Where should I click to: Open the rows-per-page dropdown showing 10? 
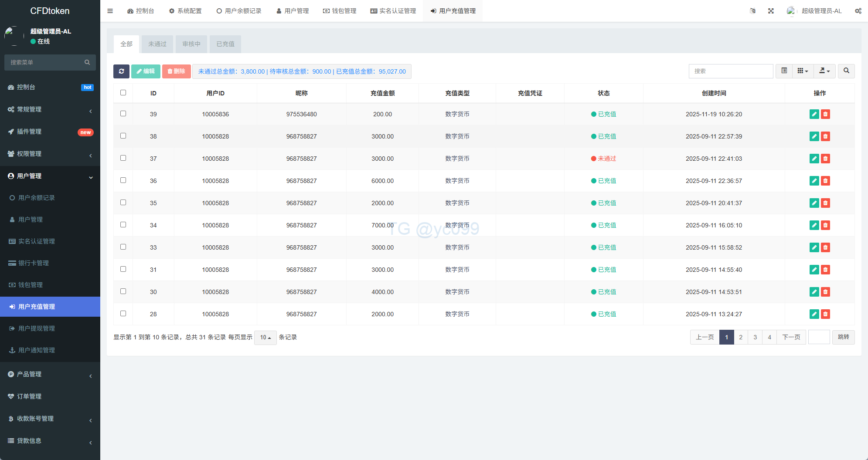(265, 338)
